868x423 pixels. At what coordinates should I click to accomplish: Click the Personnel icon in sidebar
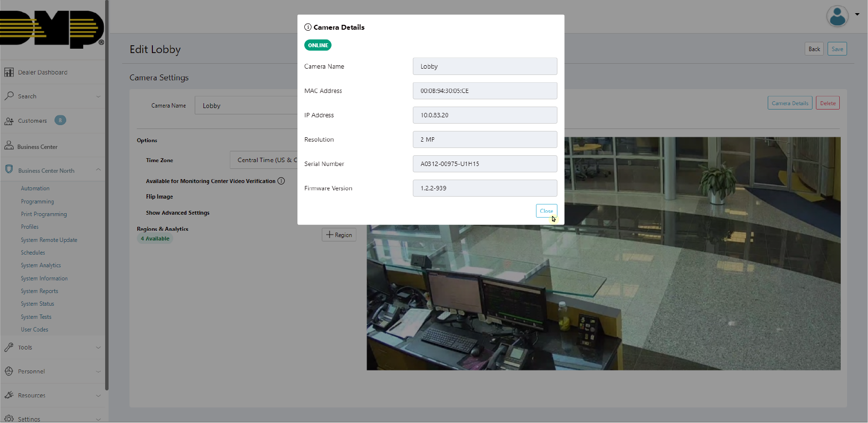(9, 371)
